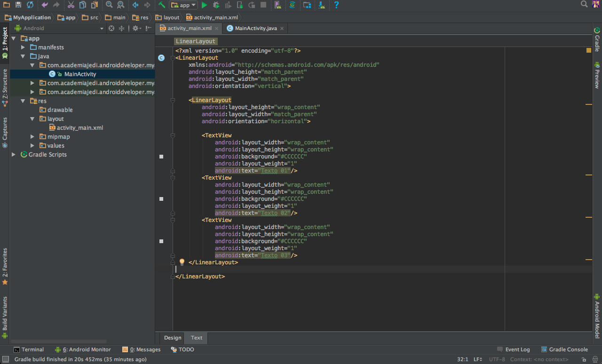Click the lightbulb intention icon in editor
The image size is (602, 364).
[182, 262]
